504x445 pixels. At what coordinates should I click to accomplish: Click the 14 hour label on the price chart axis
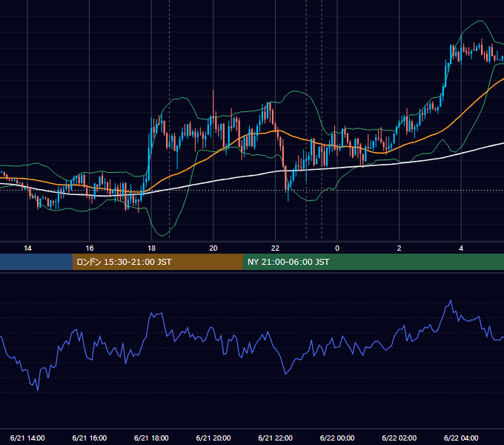pos(27,248)
